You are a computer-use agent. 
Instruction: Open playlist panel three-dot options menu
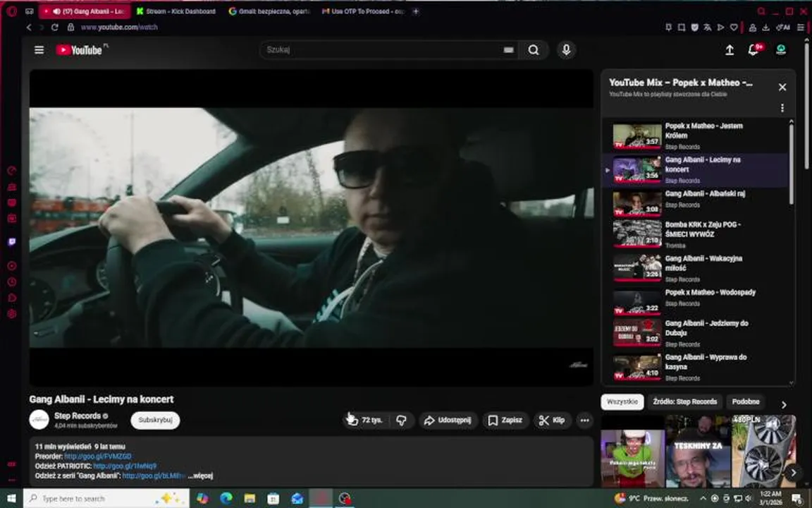[x=782, y=108]
